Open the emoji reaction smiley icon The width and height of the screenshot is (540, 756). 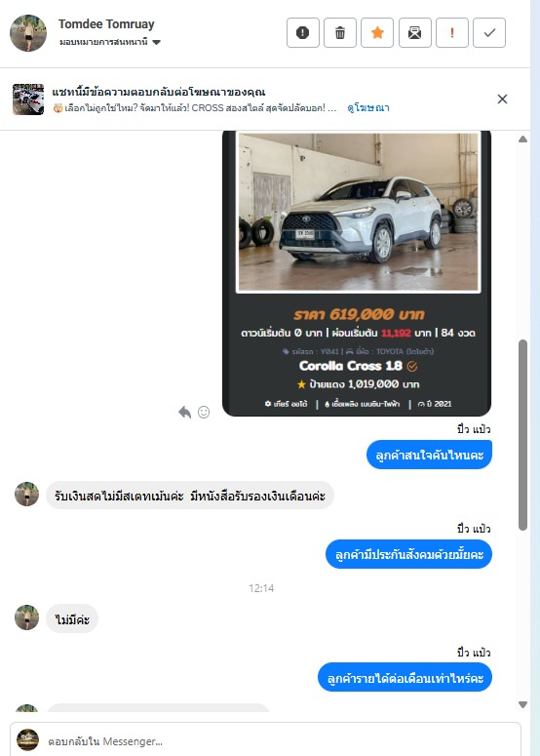coord(204,413)
